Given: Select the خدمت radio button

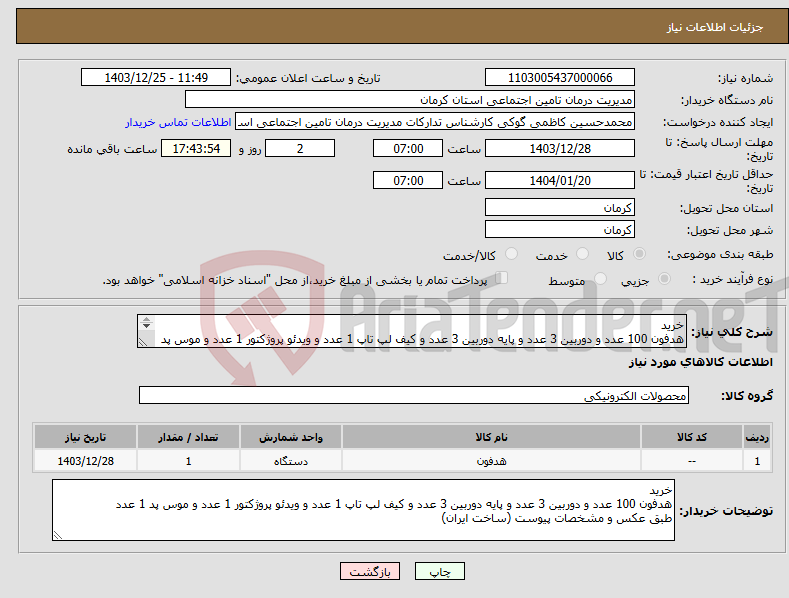Looking at the screenshot, I should 582,254.
